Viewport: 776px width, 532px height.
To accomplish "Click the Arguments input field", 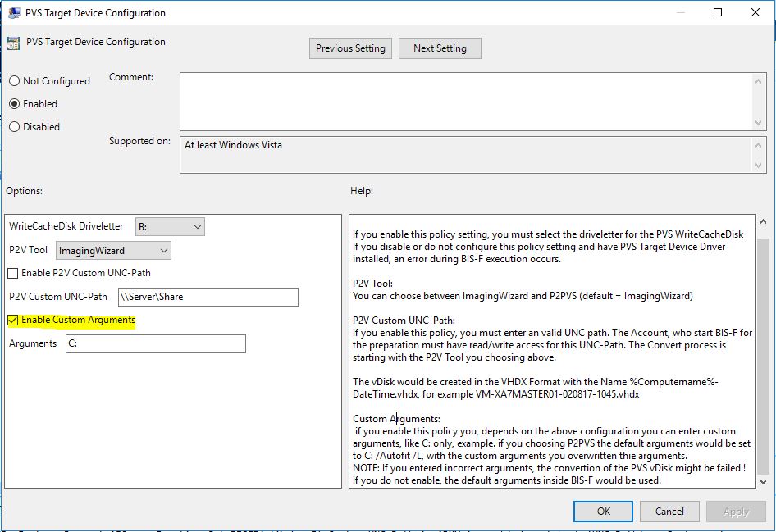I will tap(155, 344).
